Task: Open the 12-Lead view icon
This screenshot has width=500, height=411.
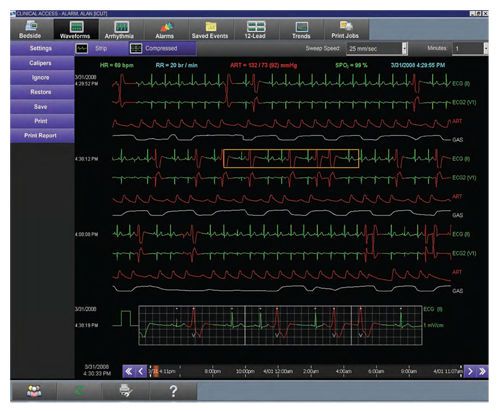Action: click(256, 27)
